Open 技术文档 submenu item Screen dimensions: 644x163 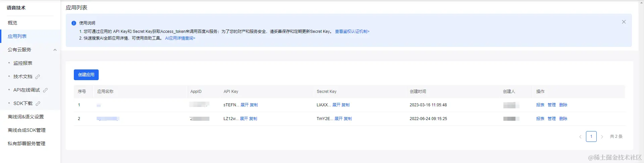23,76
